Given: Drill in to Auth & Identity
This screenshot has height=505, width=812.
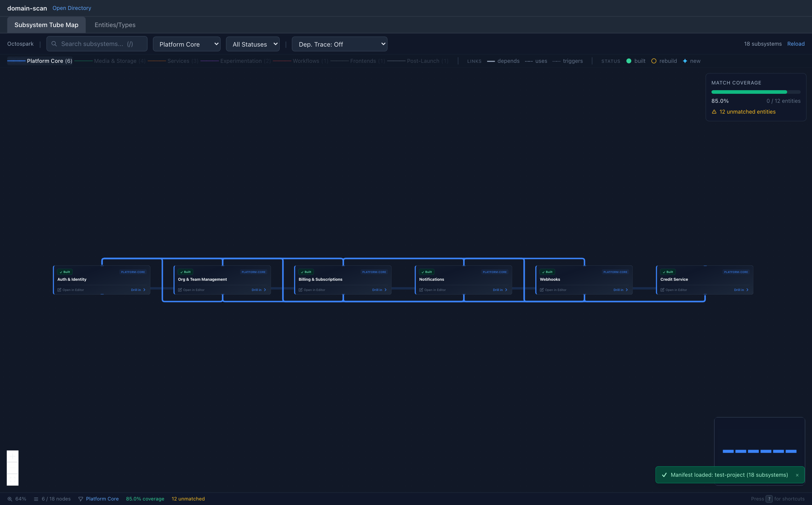Looking at the screenshot, I should coord(138,290).
